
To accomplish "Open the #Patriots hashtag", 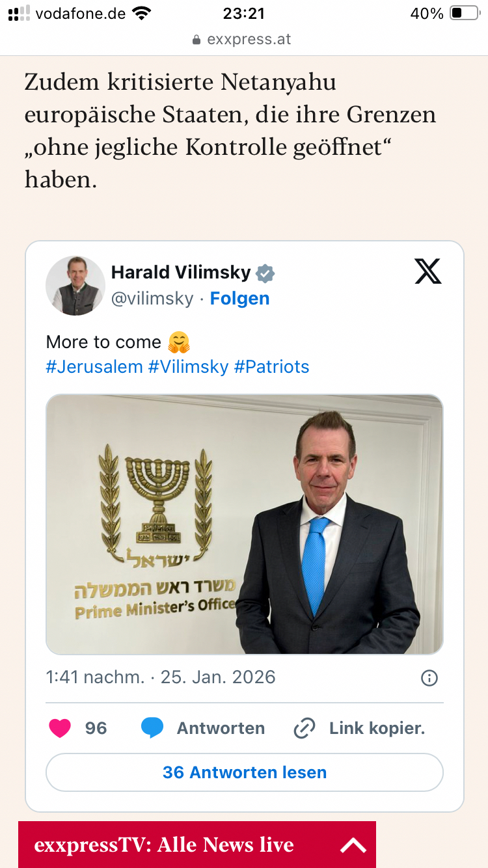I will click(x=272, y=366).
